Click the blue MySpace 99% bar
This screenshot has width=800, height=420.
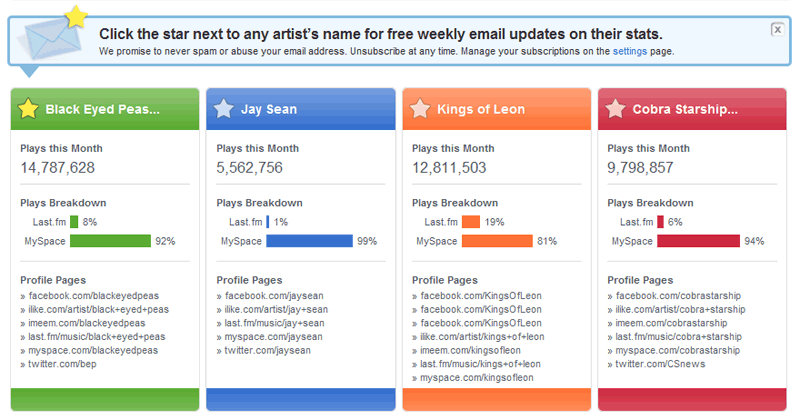[309, 241]
